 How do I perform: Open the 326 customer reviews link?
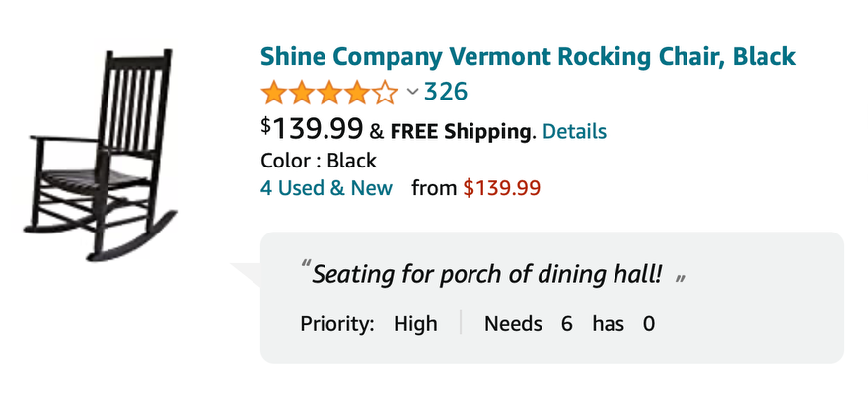446,93
